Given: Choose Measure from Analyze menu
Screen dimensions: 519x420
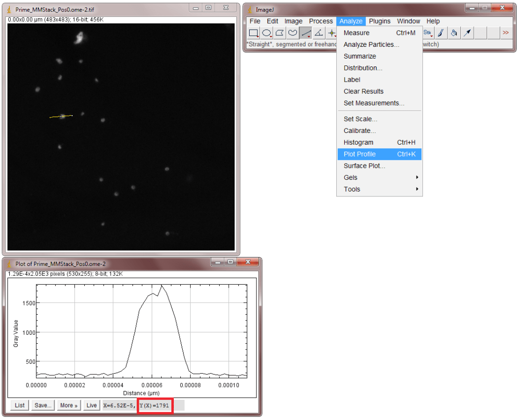Looking at the screenshot, I should (379, 33).
